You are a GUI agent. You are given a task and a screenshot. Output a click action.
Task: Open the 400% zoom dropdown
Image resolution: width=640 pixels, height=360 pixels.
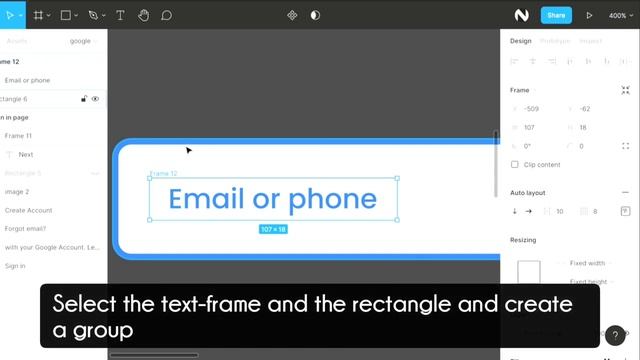621,16
